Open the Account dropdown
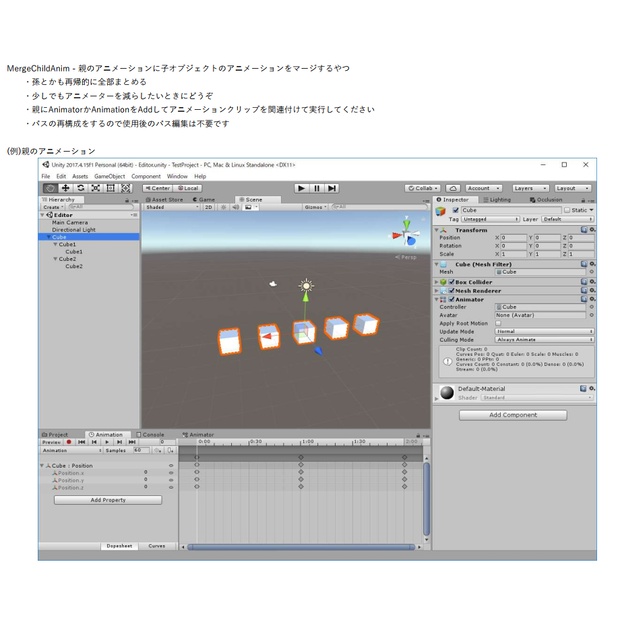Screen dimensions: 620x620 tap(484, 188)
